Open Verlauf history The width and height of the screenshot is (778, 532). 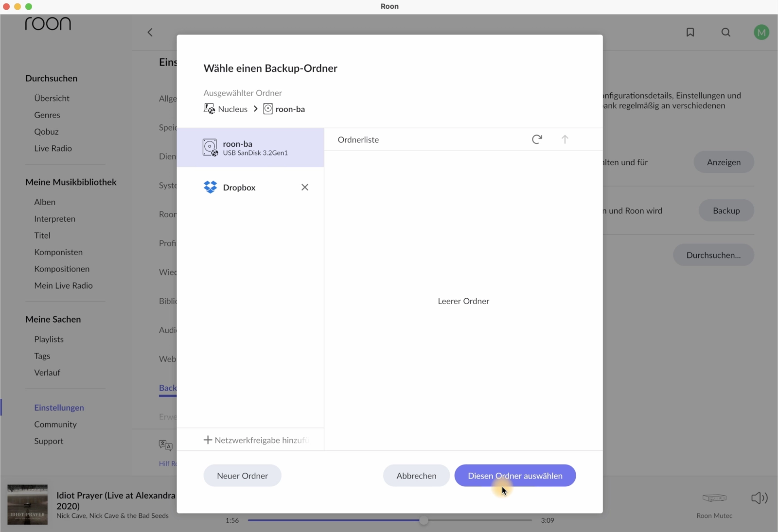click(x=47, y=373)
